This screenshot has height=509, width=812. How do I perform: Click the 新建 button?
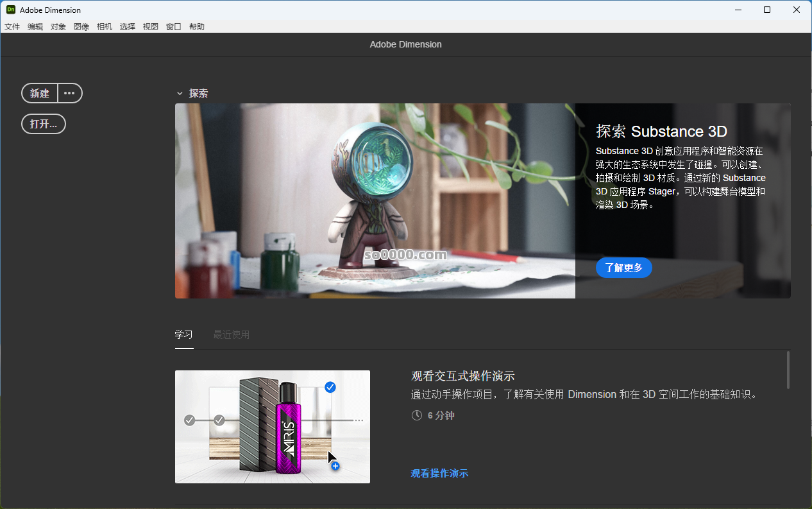pyautogui.click(x=39, y=93)
